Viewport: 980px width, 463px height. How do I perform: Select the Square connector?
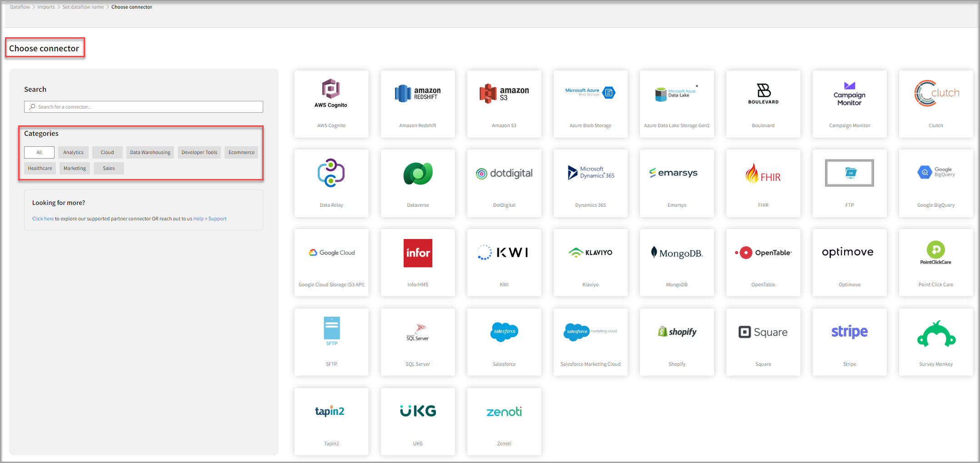(x=763, y=343)
